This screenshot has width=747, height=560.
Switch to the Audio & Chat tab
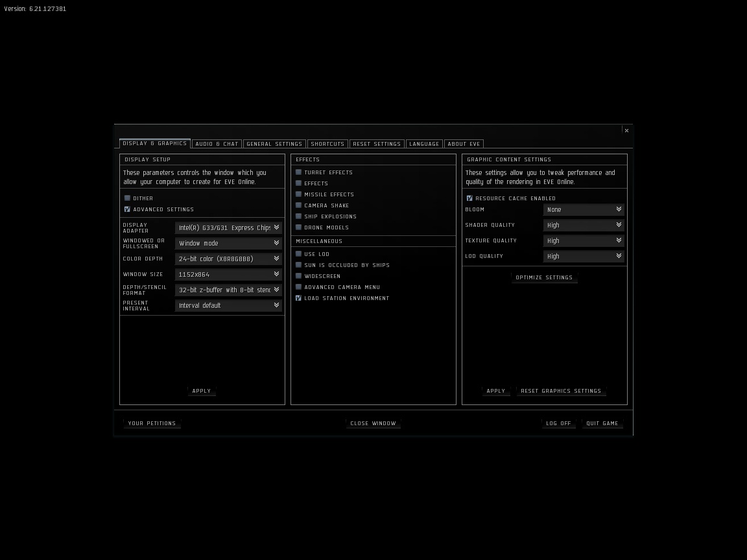217,144
